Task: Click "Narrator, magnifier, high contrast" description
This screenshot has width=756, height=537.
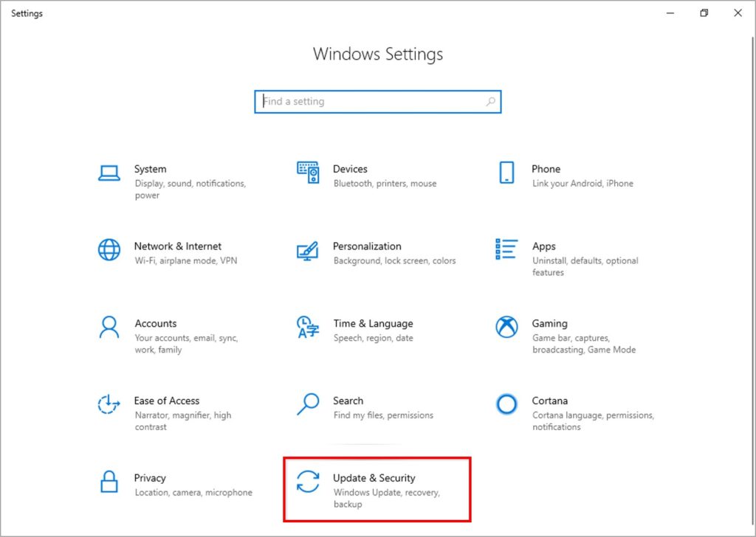Action: (x=183, y=421)
